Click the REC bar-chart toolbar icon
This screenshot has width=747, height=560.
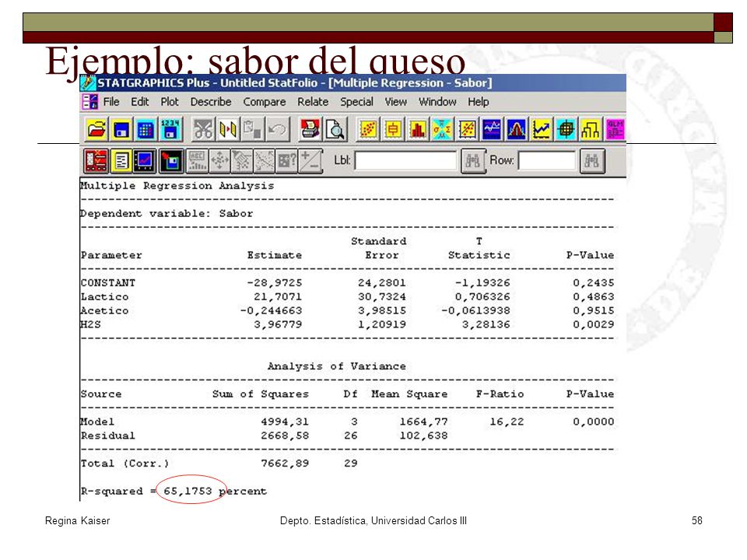tap(197, 161)
